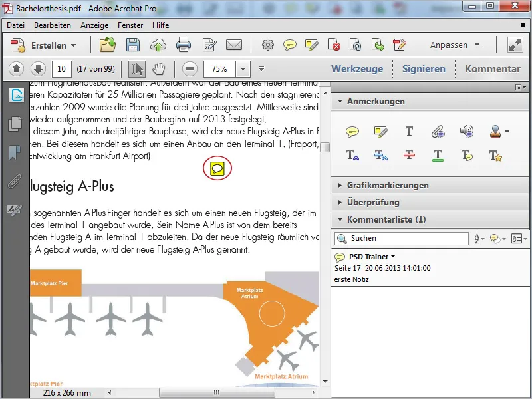
Task: Open attachments paperclip sidebar icon
Action: click(15, 181)
